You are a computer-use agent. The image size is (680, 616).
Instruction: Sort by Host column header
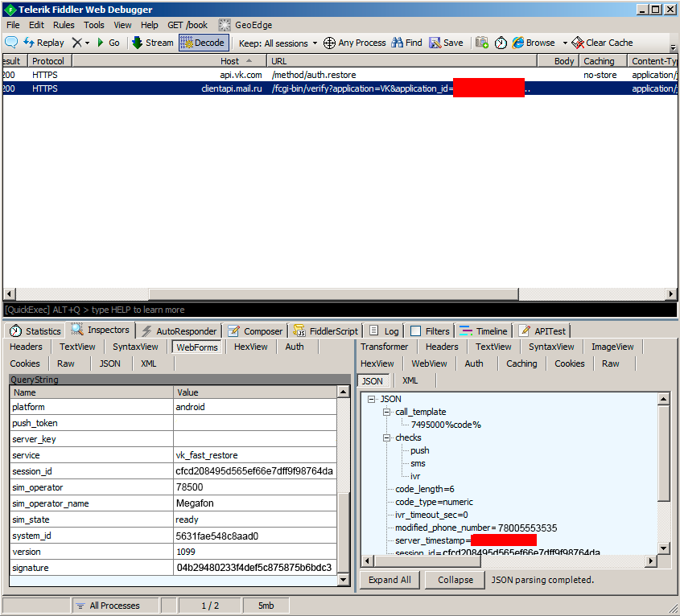169,61
